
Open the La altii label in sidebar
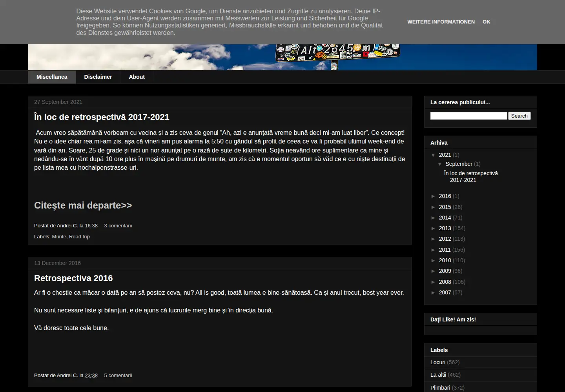(x=438, y=375)
